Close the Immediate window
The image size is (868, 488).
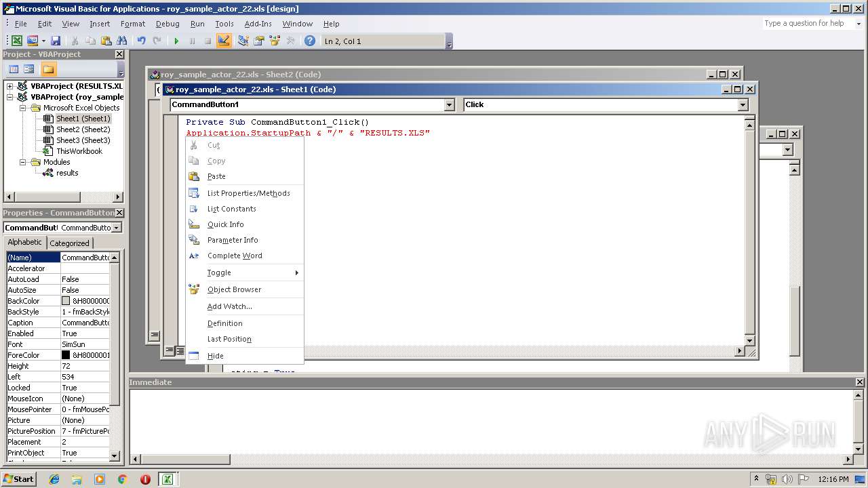(x=860, y=382)
